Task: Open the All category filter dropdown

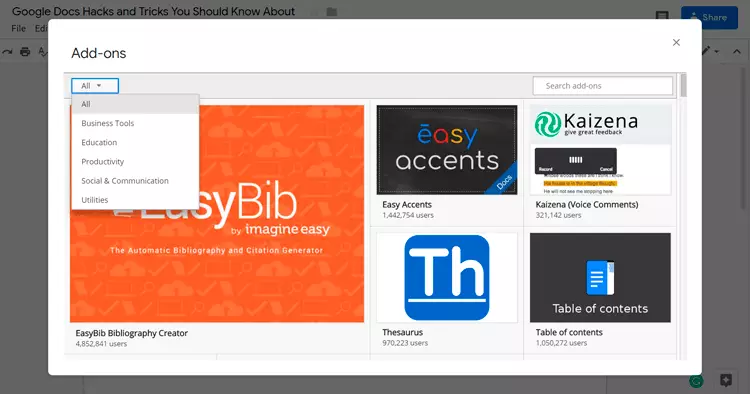Action: click(95, 86)
